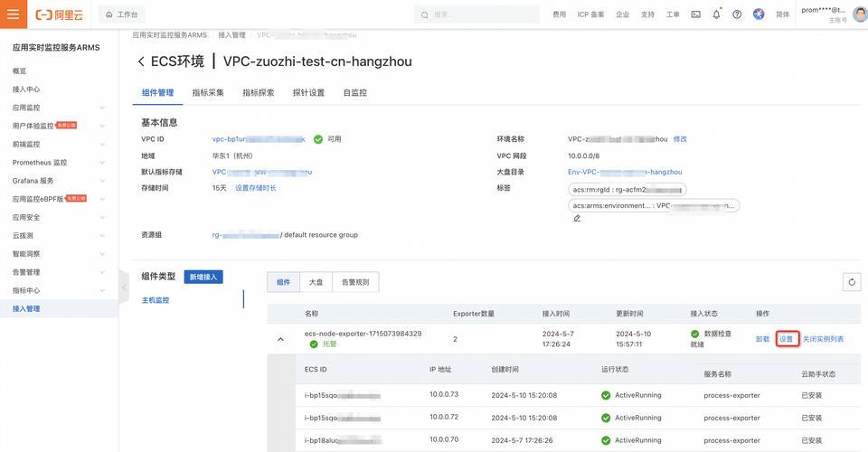The width and height of the screenshot is (868, 452).
Task: Select the 大盘 sub-tab
Action: pyautogui.click(x=316, y=282)
